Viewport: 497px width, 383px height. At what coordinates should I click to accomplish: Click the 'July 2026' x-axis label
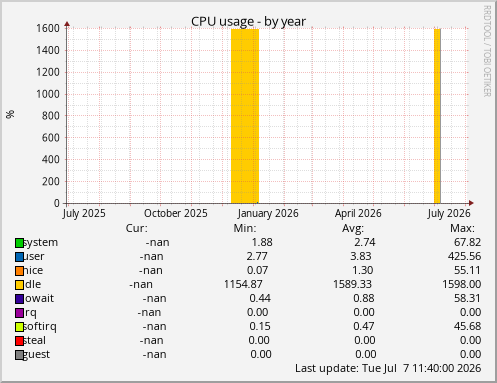449,214
